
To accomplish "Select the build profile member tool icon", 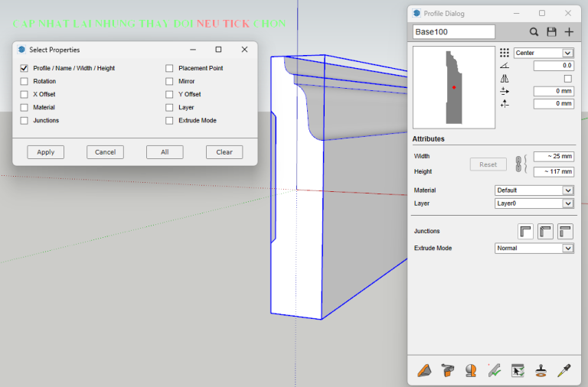I will [x=424, y=370].
